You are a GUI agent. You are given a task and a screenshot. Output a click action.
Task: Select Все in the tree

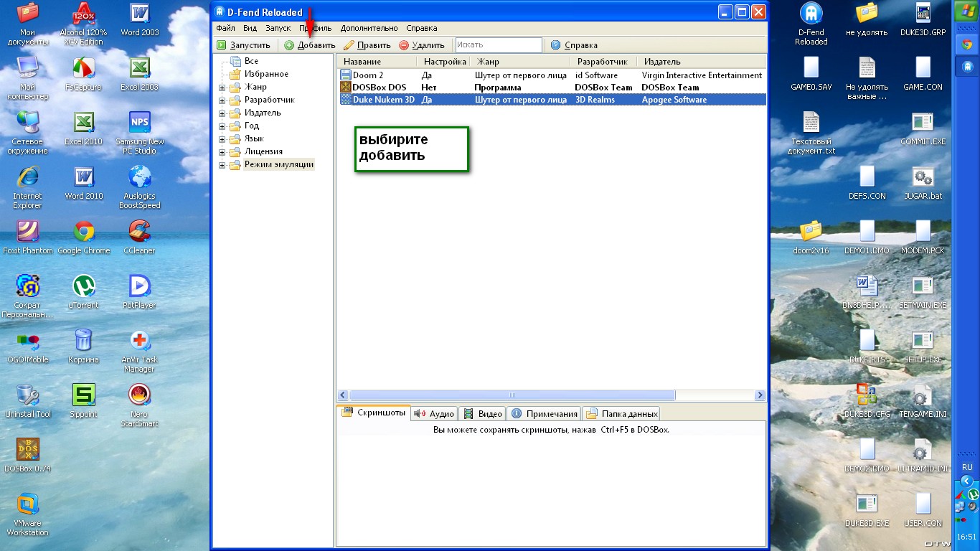(x=250, y=61)
